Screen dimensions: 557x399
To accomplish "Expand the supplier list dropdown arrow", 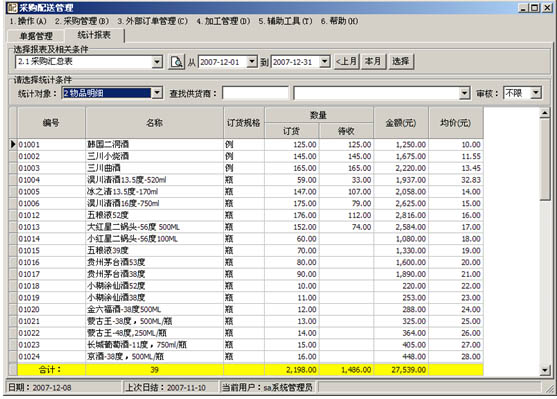I will 464,93.
